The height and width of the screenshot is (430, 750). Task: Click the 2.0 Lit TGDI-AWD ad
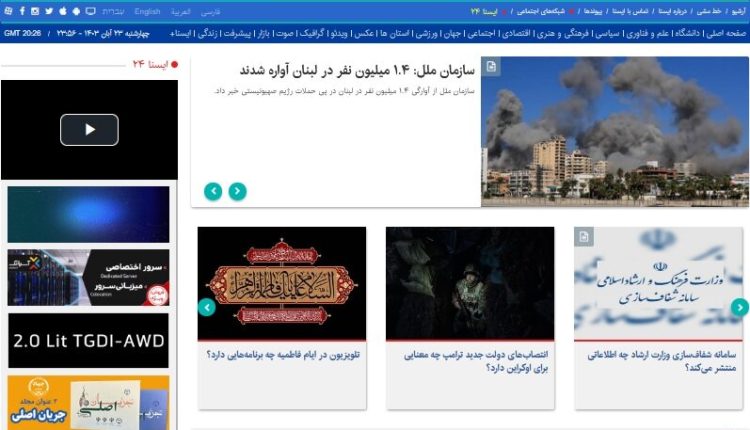coord(88,341)
